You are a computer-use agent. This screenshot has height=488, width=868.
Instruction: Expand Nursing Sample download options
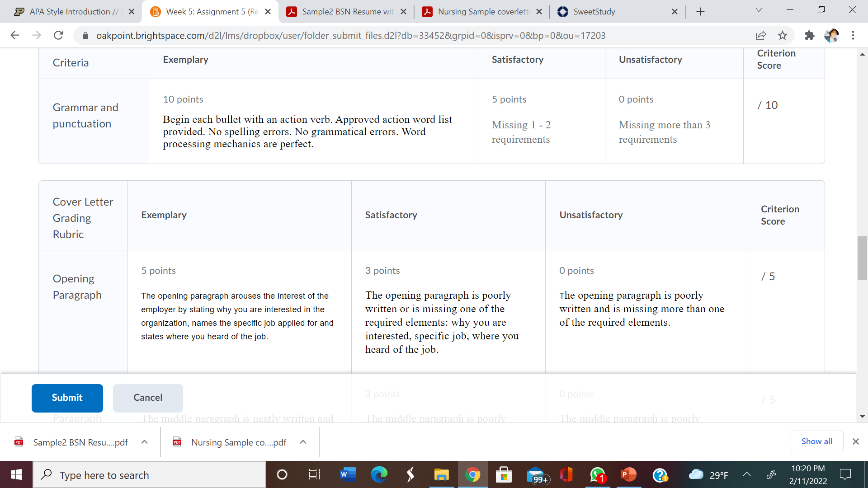[x=303, y=442]
